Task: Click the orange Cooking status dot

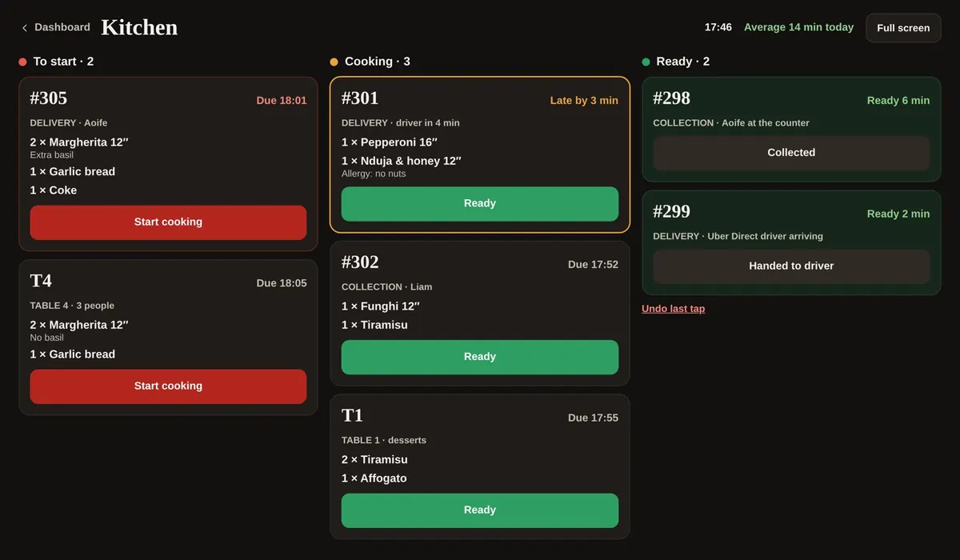Action: pyautogui.click(x=334, y=62)
